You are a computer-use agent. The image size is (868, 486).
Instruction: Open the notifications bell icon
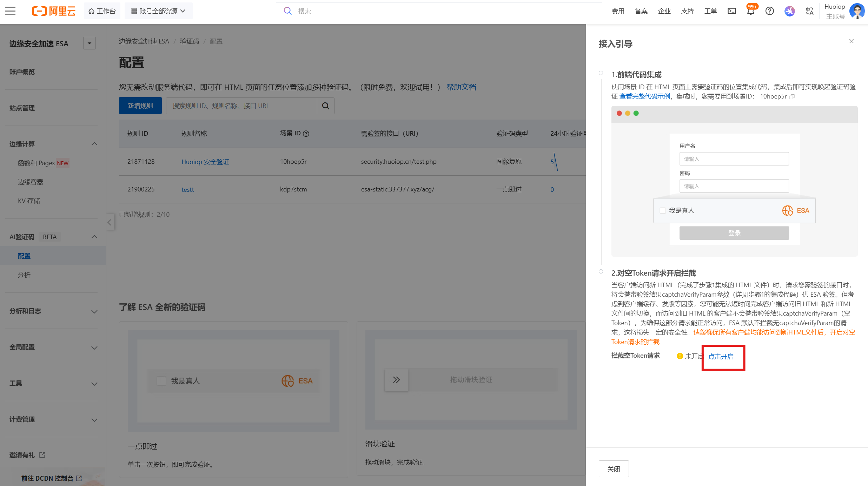pyautogui.click(x=750, y=11)
